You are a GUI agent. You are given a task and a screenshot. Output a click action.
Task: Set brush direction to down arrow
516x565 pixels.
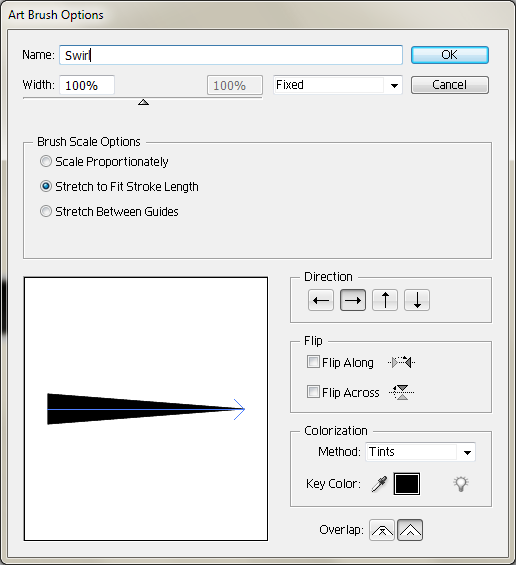(417, 300)
